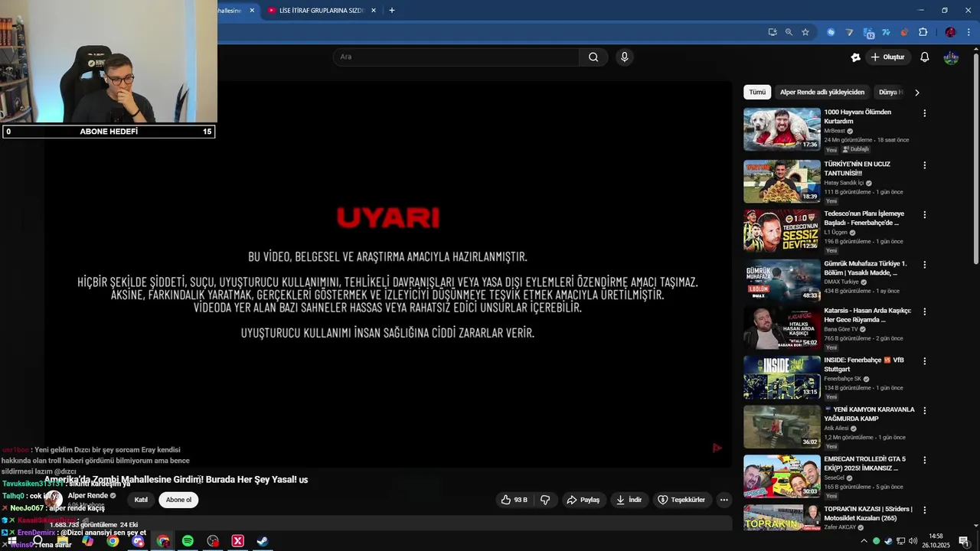Open File Explorer from the taskbar
Screen dimensions: 980x551
coord(63,541)
